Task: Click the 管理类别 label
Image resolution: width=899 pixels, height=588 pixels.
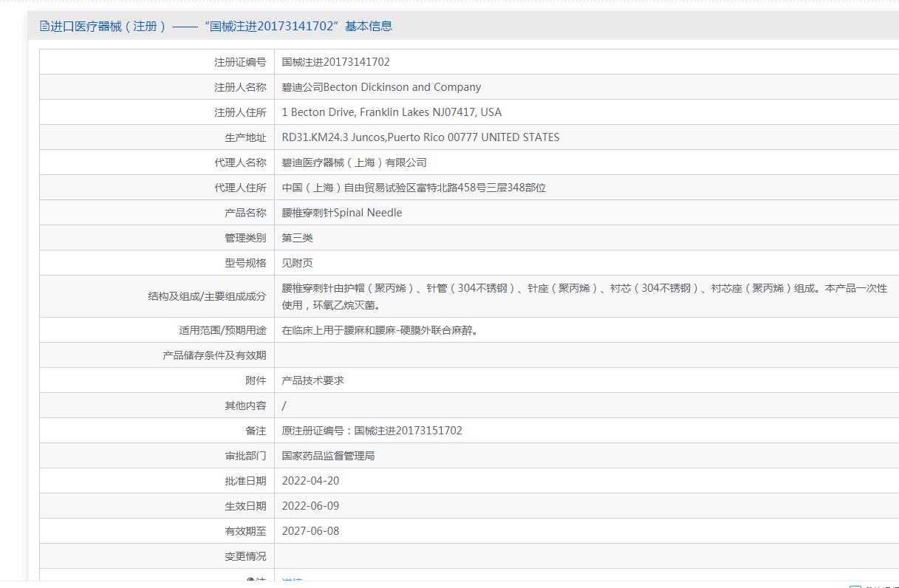Action: 245,238
